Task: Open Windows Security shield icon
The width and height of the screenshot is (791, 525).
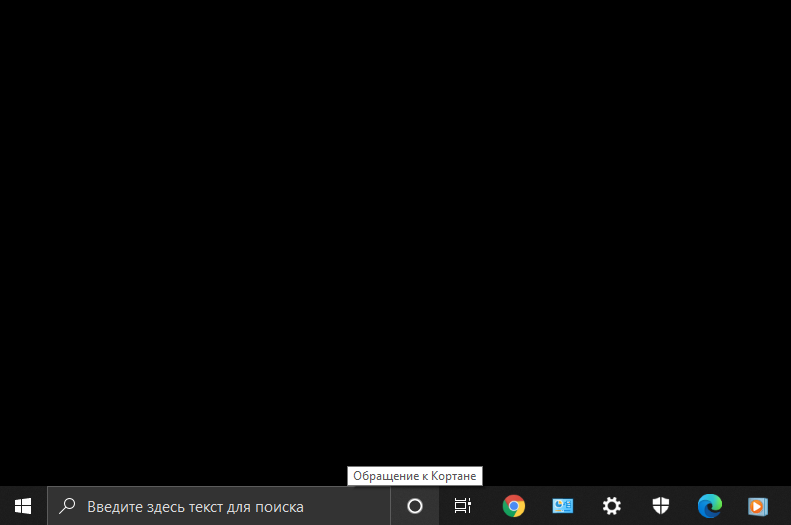Action: click(660, 506)
